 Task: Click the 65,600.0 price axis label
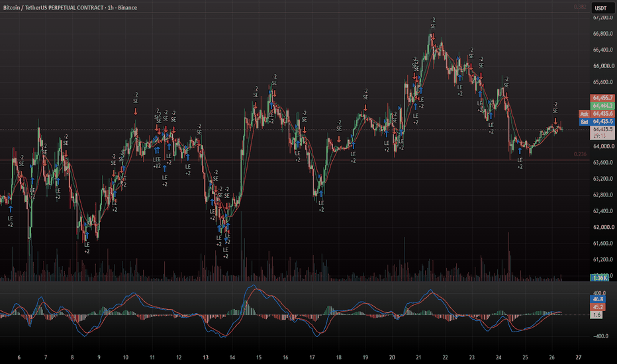tap(603, 82)
